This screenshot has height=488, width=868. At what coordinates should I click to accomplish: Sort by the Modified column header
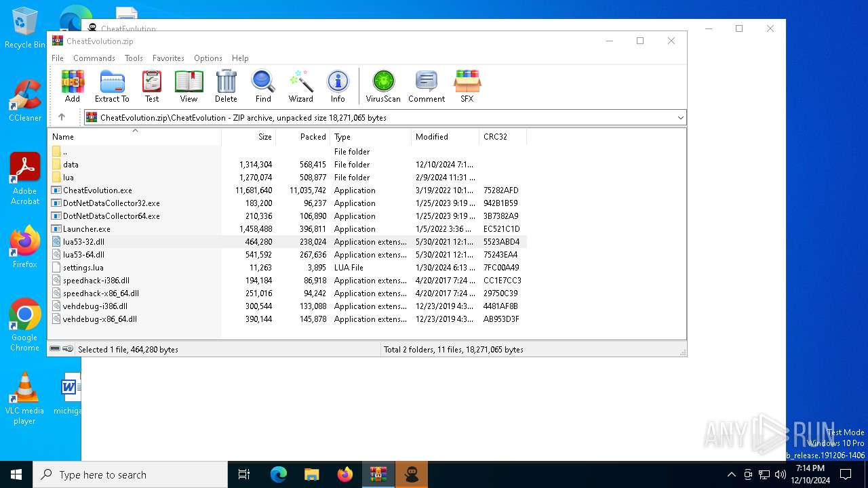(446, 137)
